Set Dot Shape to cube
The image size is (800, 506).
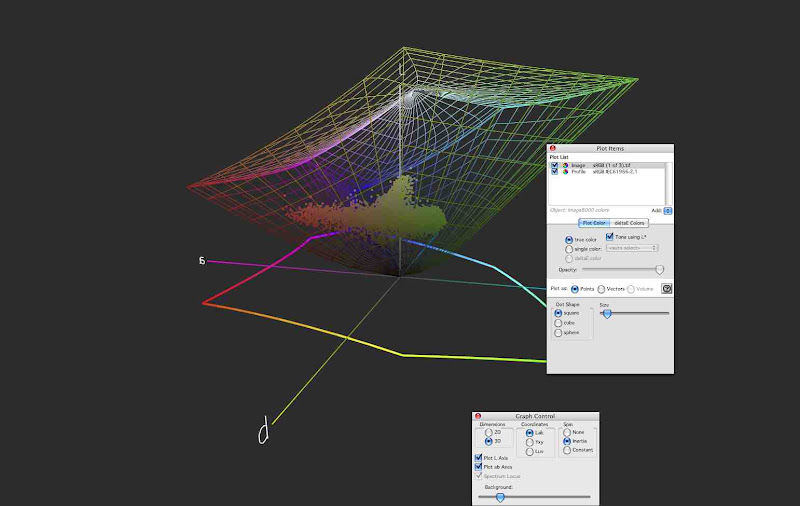[x=558, y=323]
